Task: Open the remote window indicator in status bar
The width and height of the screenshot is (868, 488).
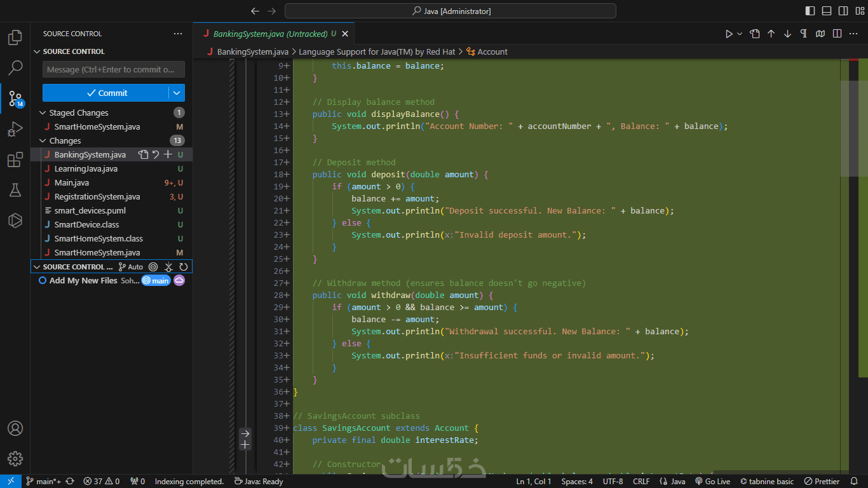Action: pos(11,482)
